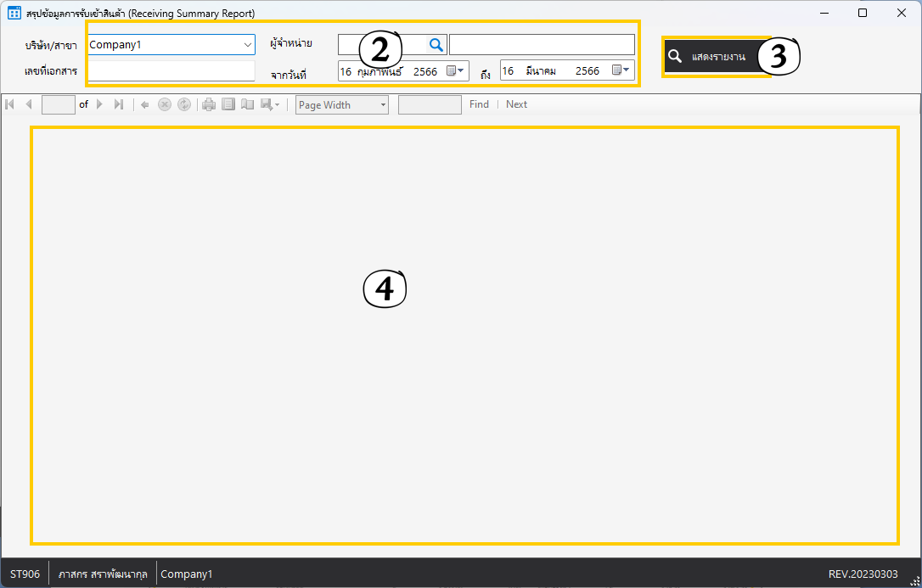Jump to last report page
The image size is (922, 588).
[118, 104]
